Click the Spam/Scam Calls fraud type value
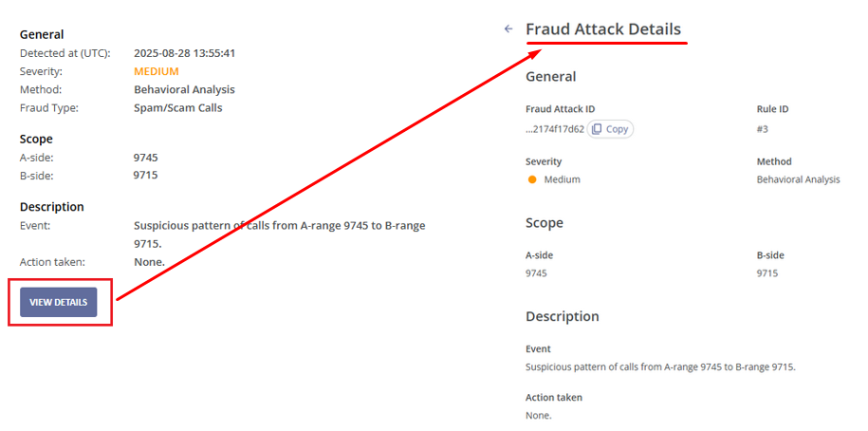Image resolution: width=868 pixels, height=431 pixels. (178, 108)
